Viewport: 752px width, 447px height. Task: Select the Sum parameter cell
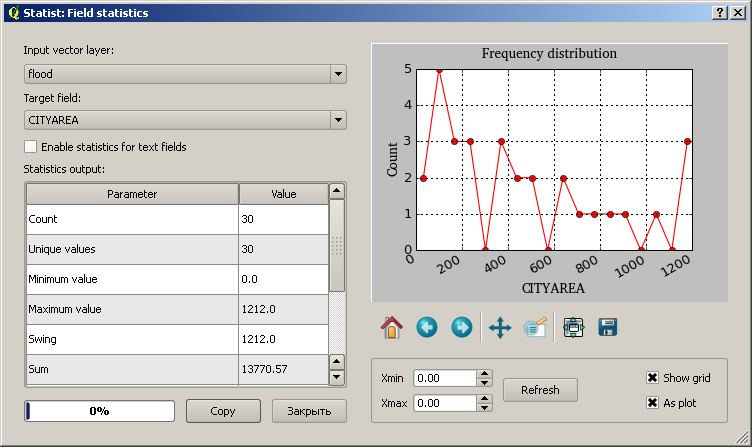[x=132, y=369]
